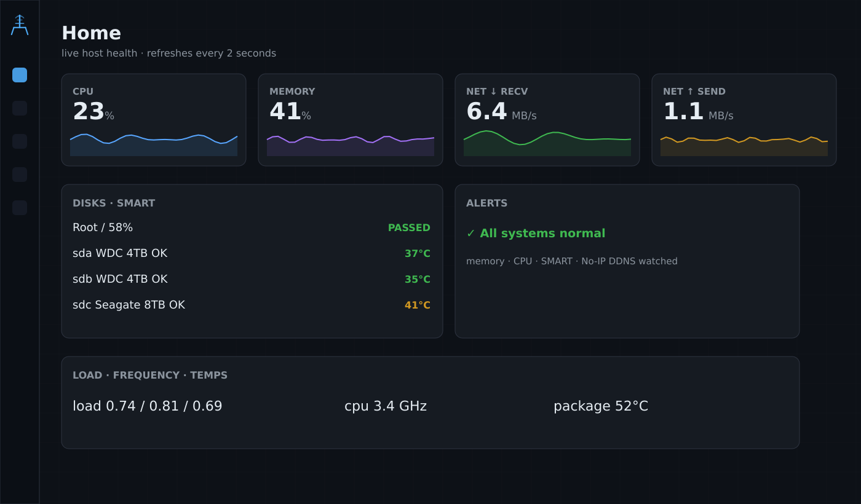This screenshot has height=504, width=861.
Task: Click the orange NET SEND sparkline
Action: [x=744, y=146]
